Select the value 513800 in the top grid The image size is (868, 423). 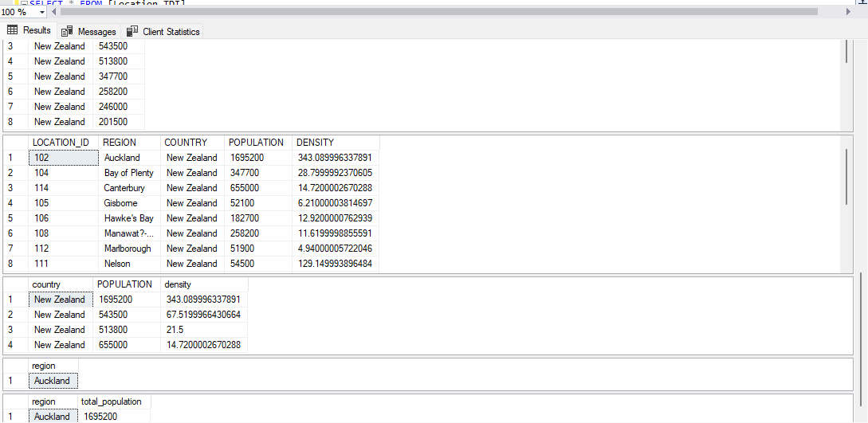pyautogui.click(x=119, y=61)
